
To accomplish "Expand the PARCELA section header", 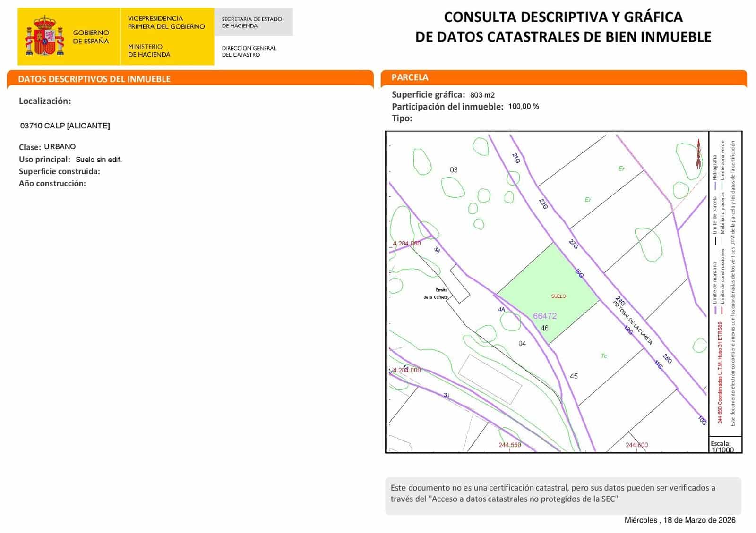I will (x=409, y=77).
